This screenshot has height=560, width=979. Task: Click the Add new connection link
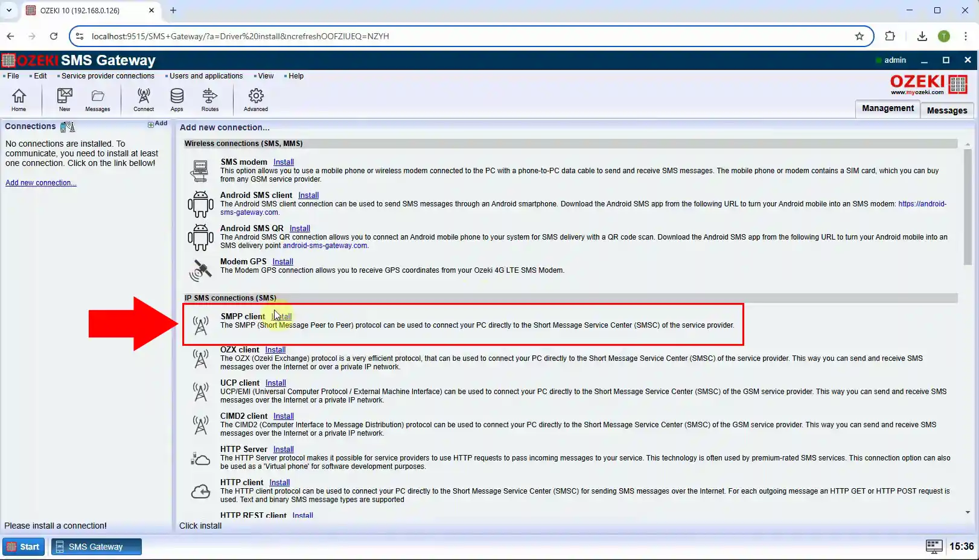41,183
